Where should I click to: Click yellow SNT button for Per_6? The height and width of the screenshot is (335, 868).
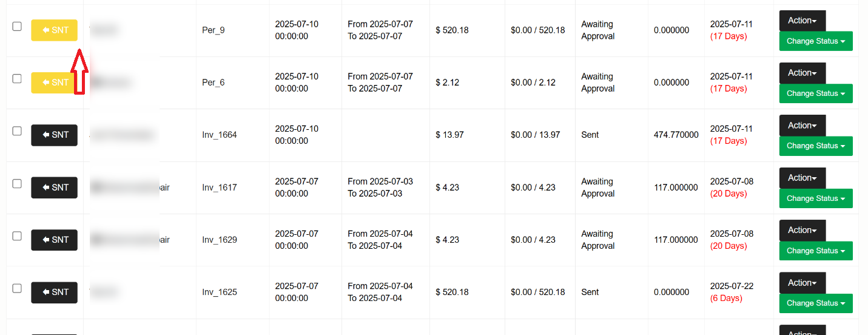(x=54, y=83)
